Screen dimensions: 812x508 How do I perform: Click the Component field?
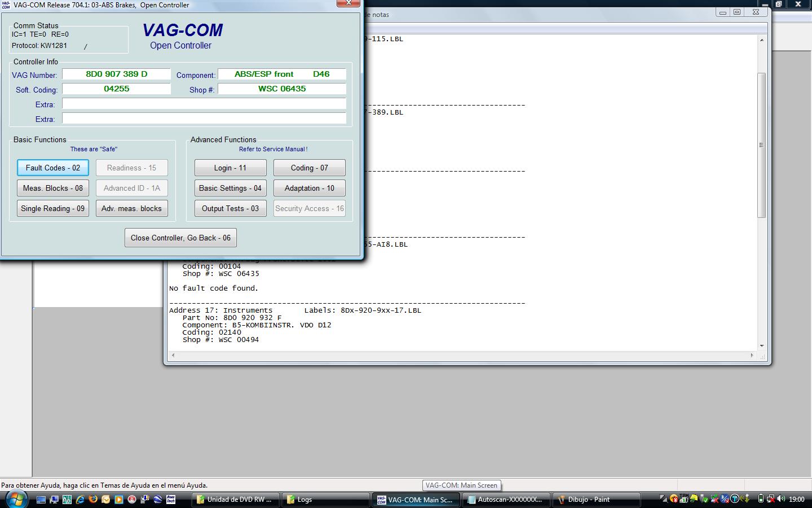click(x=282, y=74)
